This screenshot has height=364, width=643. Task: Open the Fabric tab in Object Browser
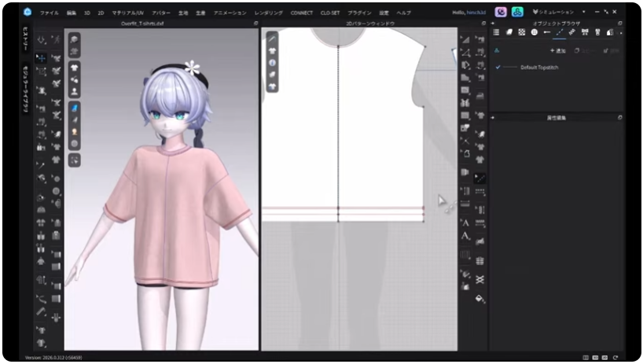coord(509,32)
